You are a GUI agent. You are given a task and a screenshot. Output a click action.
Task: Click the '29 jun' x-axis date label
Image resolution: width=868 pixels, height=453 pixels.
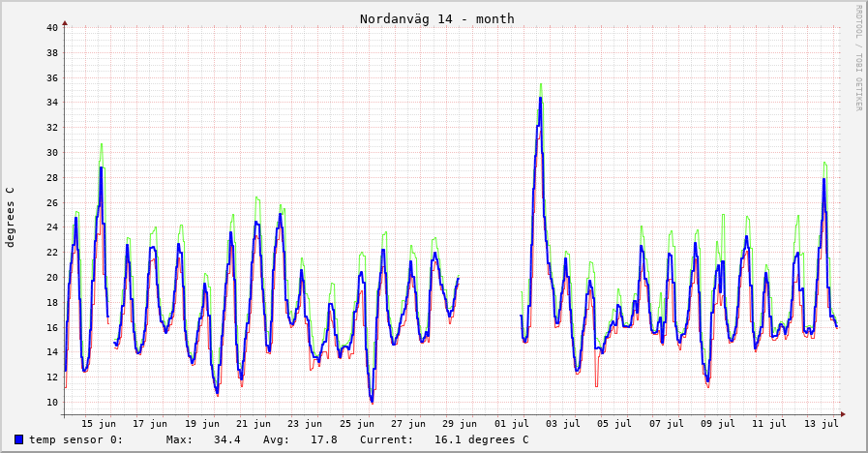tap(460, 424)
